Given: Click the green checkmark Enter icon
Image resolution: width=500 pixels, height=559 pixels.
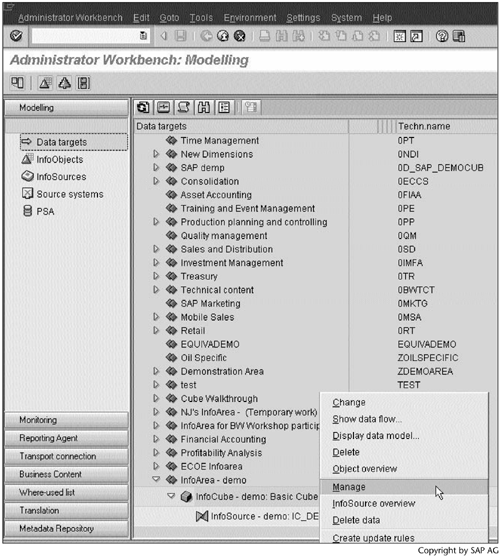Looking at the screenshot, I should (16, 36).
